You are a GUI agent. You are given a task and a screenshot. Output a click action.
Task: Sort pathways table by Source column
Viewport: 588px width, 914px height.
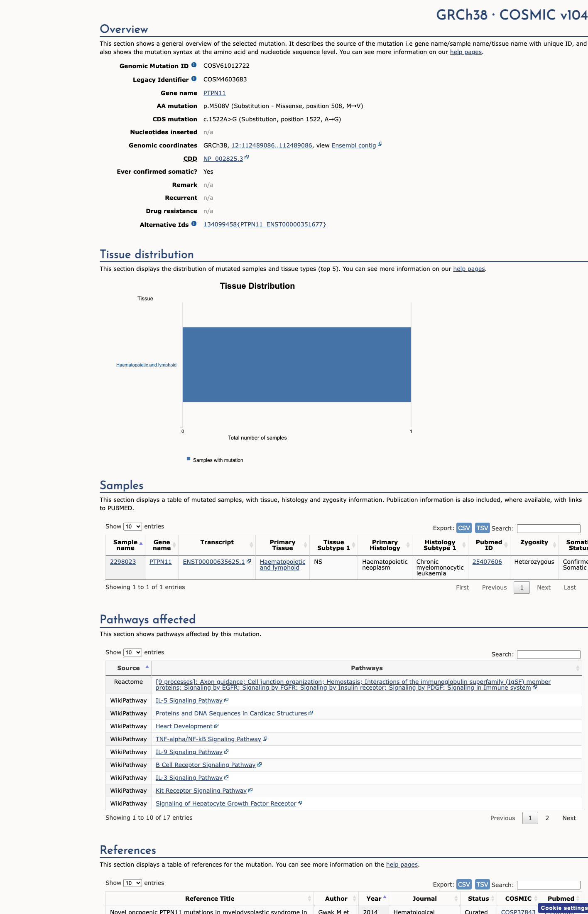129,668
